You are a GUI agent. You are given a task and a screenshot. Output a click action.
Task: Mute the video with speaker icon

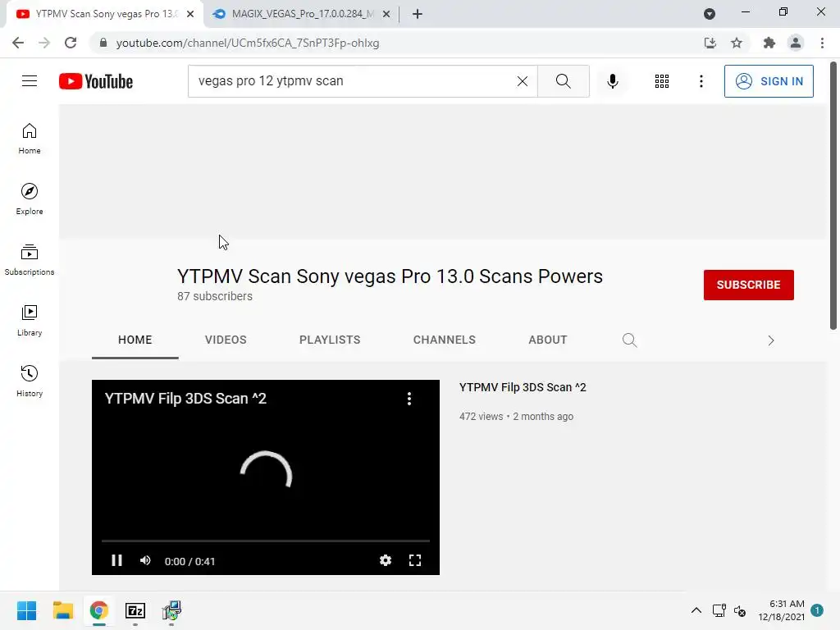(x=145, y=560)
